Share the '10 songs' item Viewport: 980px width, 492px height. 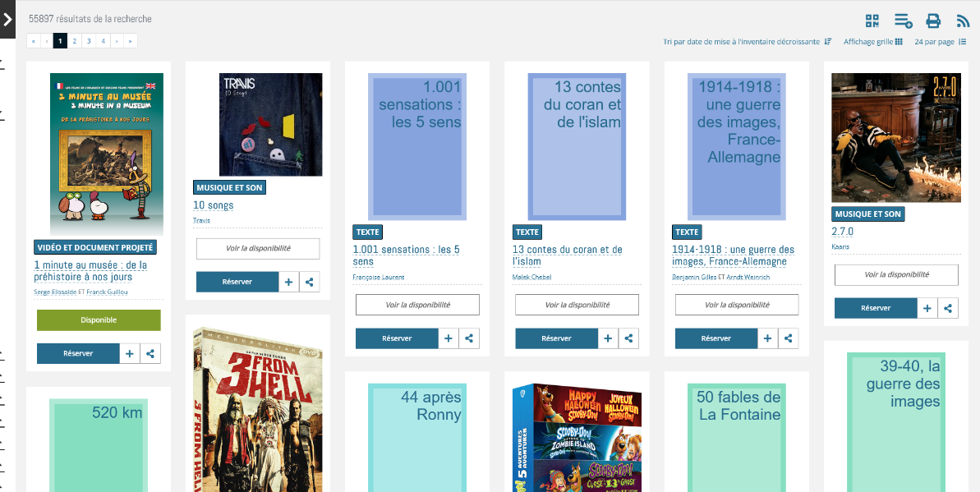click(x=309, y=282)
